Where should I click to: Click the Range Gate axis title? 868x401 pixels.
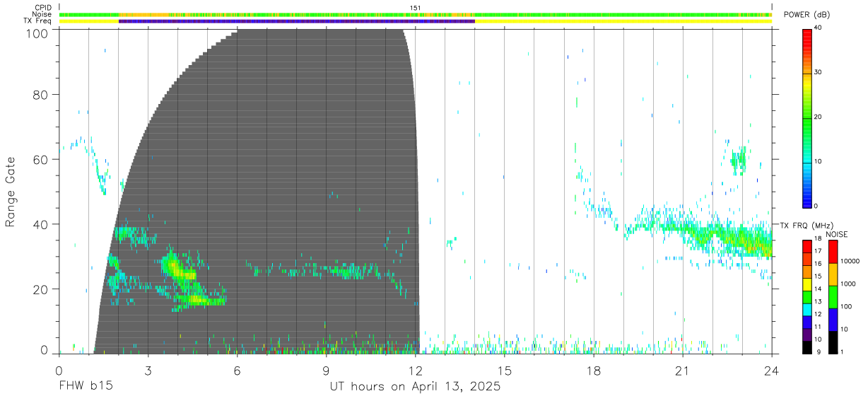(11, 192)
